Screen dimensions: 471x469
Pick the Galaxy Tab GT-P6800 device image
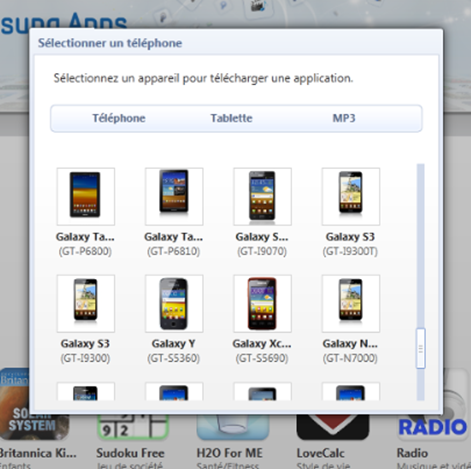point(86,196)
